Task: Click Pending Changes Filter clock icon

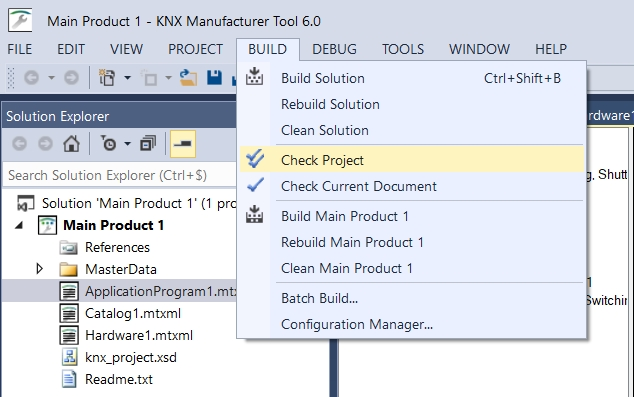Action: click(108, 144)
